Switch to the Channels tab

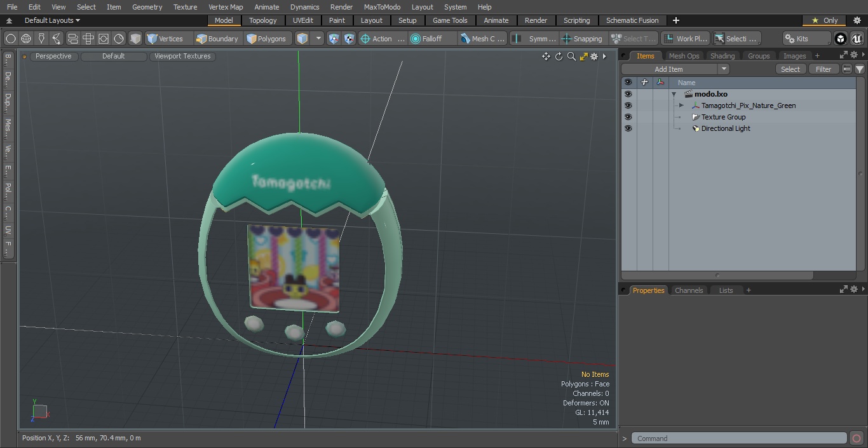(x=689, y=290)
